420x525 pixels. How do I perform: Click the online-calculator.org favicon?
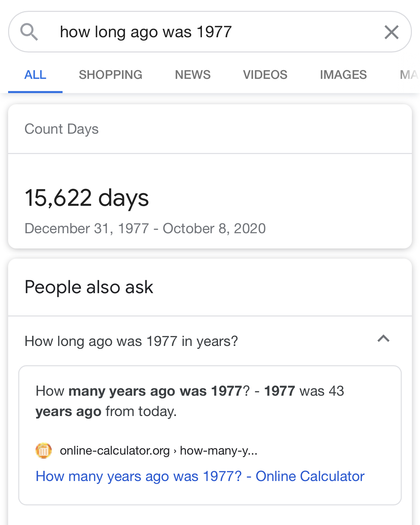click(x=44, y=451)
